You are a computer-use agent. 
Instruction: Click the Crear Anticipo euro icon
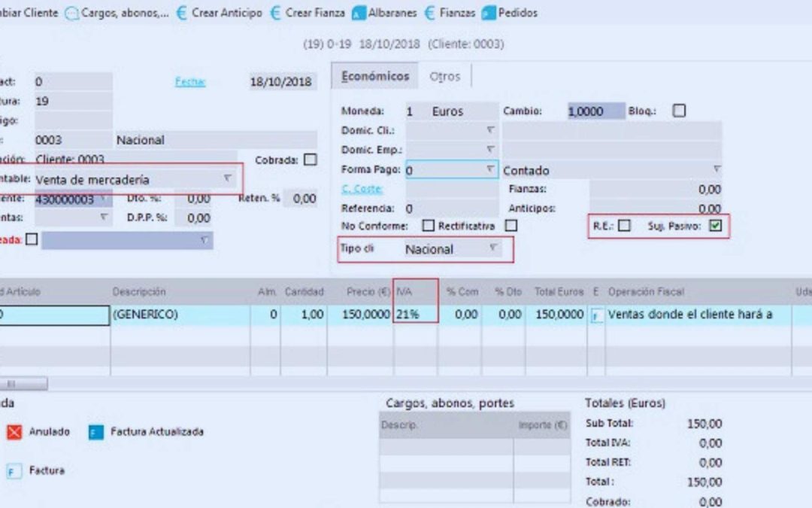pyautogui.click(x=180, y=13)
